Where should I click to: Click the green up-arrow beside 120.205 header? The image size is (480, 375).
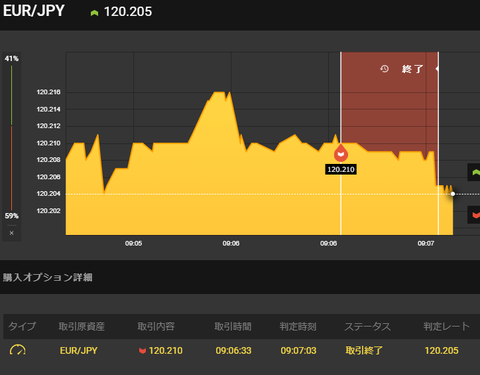(94, 13)
